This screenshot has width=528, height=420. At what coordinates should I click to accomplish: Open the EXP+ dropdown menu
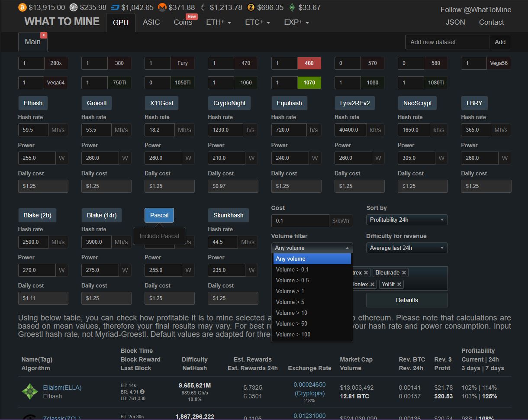296,22
